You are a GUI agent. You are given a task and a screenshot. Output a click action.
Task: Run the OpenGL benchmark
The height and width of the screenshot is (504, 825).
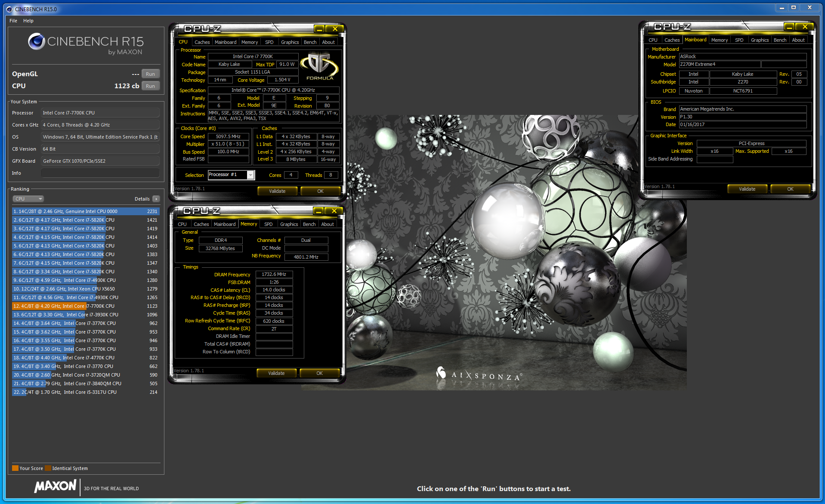[x=150, y=74]
